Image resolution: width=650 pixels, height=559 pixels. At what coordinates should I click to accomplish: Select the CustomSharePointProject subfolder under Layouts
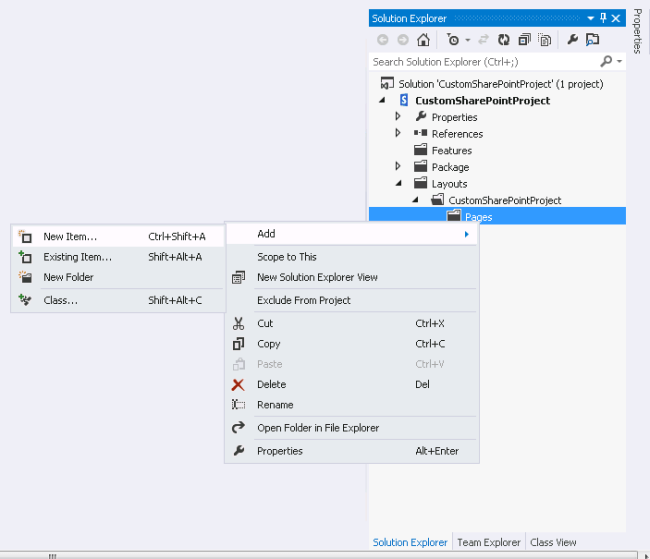click(504, 201)
